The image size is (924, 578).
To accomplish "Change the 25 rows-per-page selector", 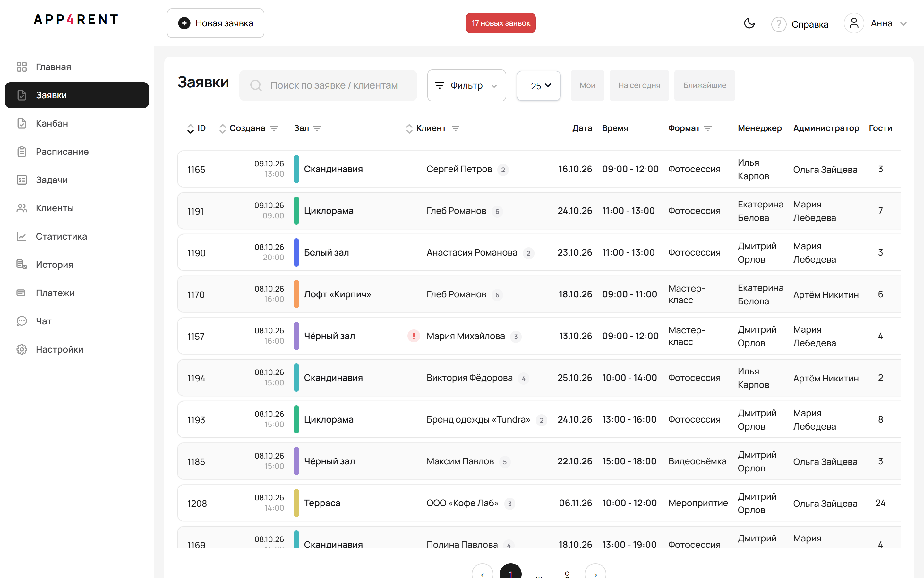I will (538, 86).
